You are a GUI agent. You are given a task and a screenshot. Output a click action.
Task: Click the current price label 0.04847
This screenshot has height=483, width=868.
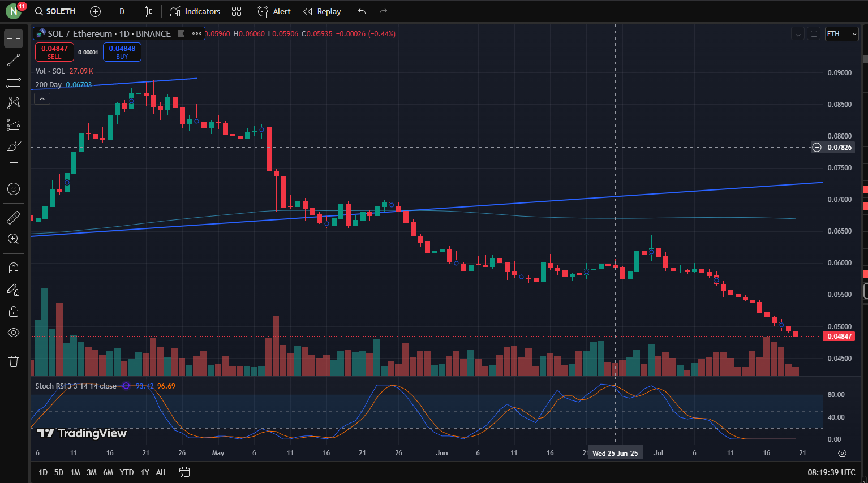pos(840,337)
